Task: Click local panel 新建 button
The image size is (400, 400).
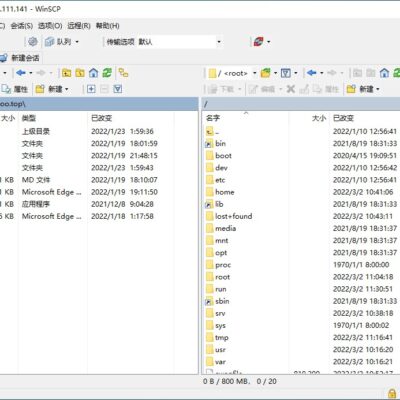Action: [49, 89]
